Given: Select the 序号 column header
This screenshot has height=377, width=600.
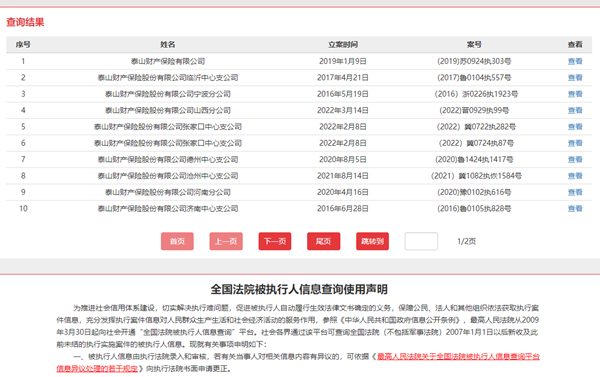Looking at the screenshot, I should click(23, 45).
